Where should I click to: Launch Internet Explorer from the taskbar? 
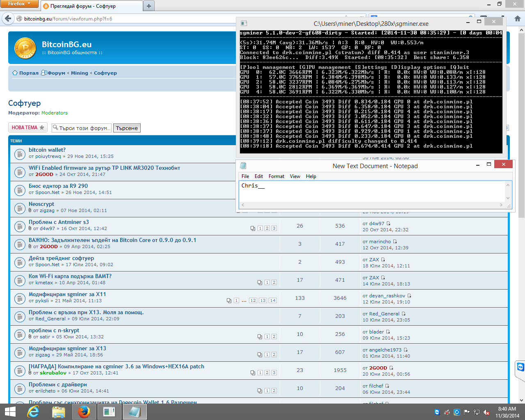pyautogui.click(x=33, y=412)
